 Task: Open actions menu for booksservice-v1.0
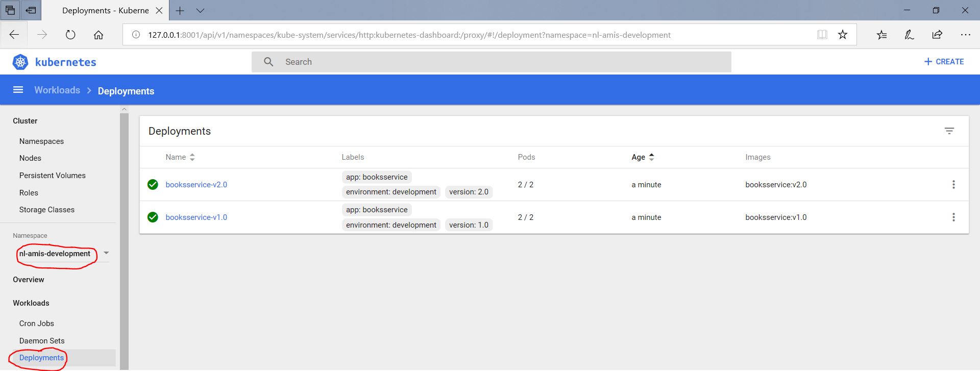[953, 217]
